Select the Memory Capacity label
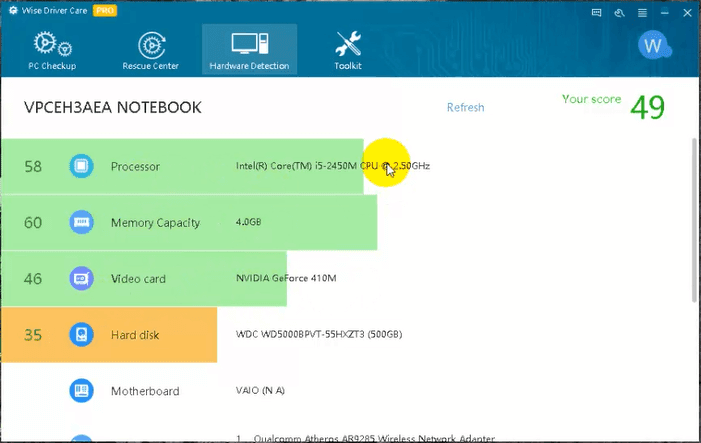The image size is (701, 443). (156, 223)
